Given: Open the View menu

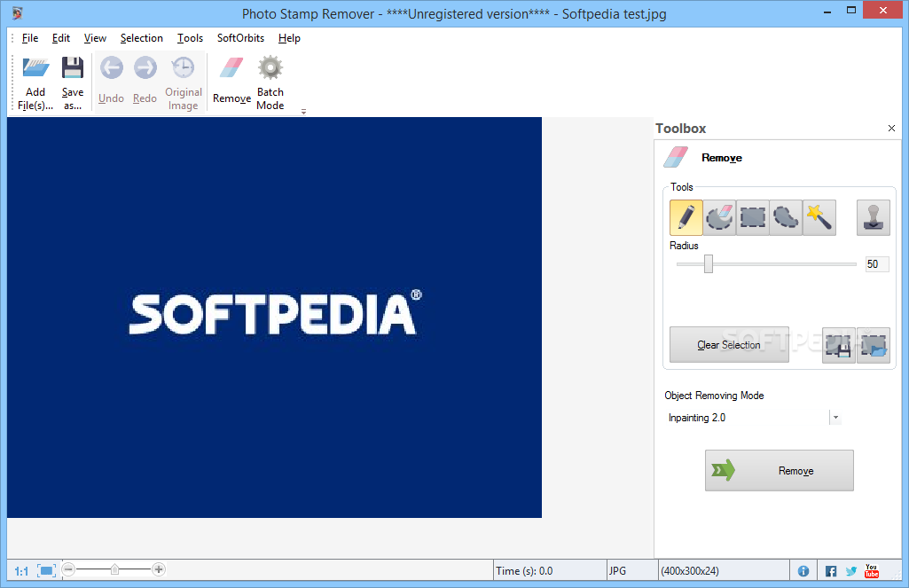Looking at the screenshot, I should coord(95,38).
